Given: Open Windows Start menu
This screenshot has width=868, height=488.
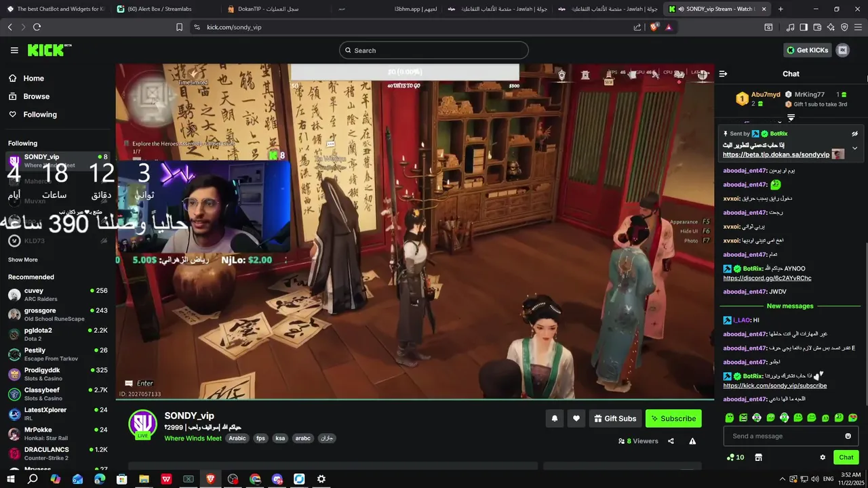Looking at the screenshot, I should (11, 479).
